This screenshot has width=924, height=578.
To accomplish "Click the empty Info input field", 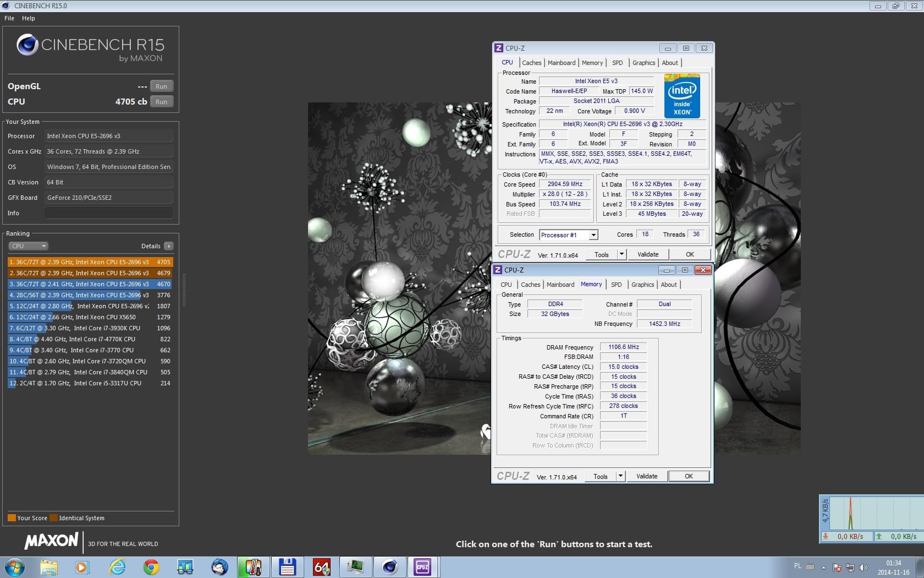I will coord(109,213).
